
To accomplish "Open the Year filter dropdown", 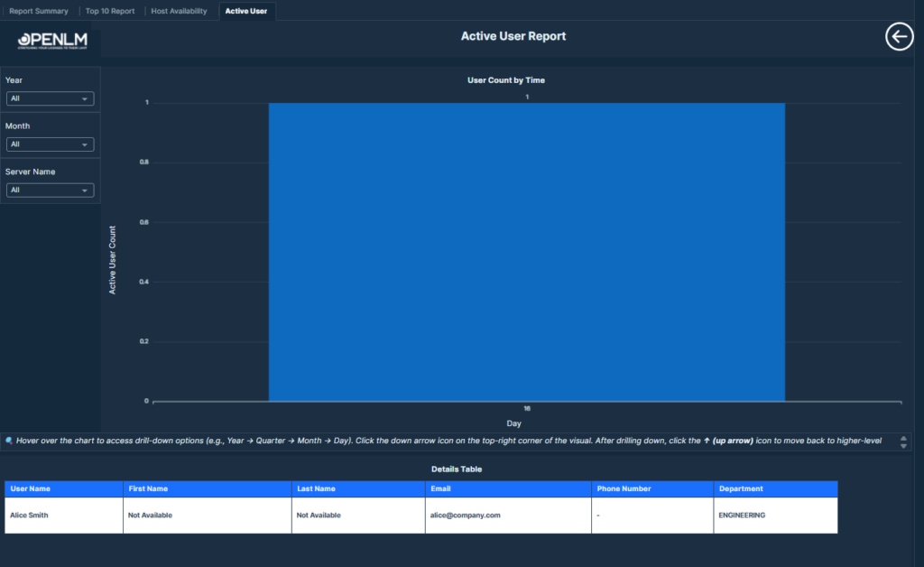I will (x=50, y=98).
